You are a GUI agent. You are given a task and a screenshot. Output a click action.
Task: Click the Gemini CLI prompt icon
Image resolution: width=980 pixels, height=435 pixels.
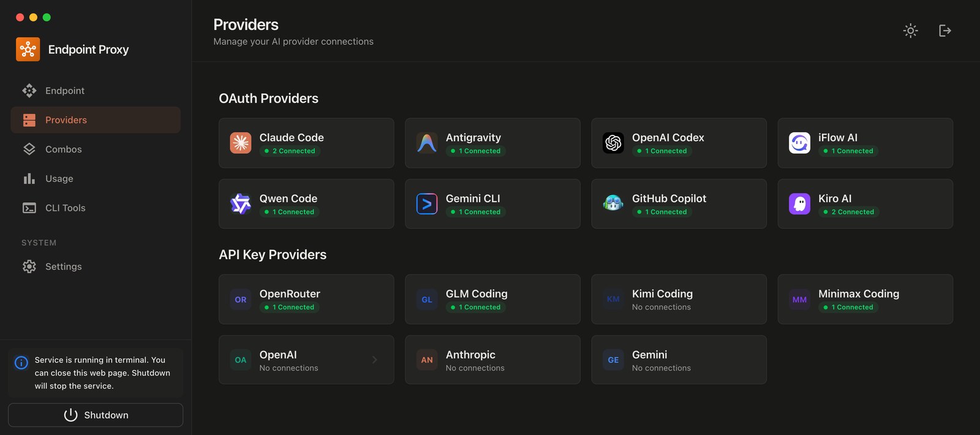[x=427, y=204]
